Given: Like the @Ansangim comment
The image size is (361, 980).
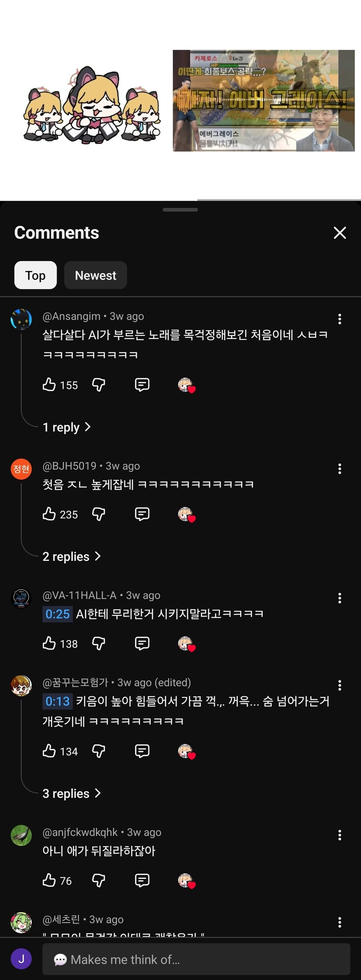Looking at the screenshot, I should click(49, 385).
